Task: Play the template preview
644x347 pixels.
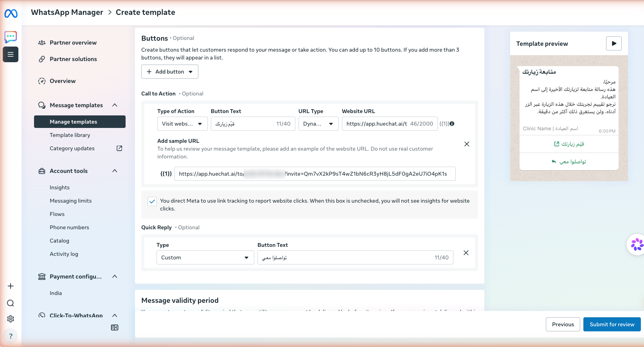Action: pos(614,43)
